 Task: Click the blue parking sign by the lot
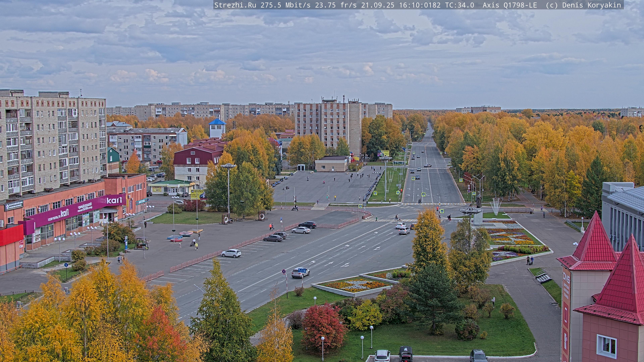281,219
